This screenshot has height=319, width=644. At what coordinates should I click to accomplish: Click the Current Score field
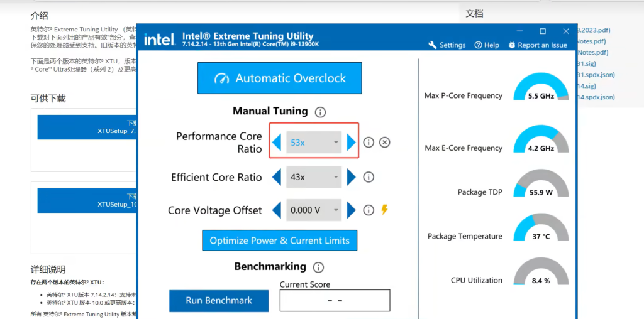(x=335, y=301)
